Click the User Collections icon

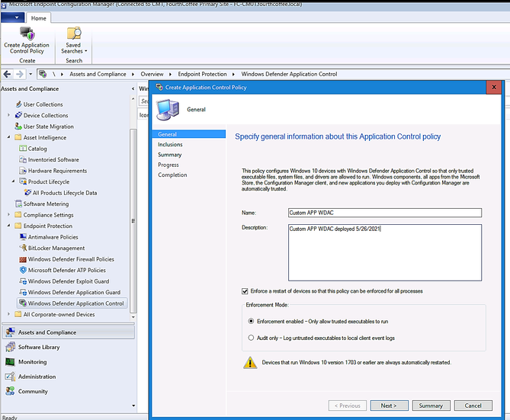point(18,104)
